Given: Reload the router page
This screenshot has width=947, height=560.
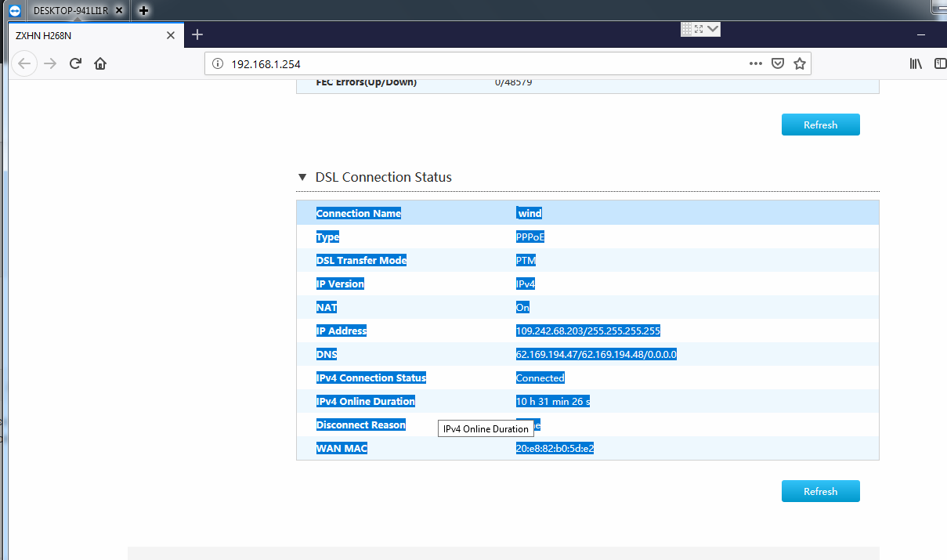Looking at the screenshot, I should [x=76, y=64].
